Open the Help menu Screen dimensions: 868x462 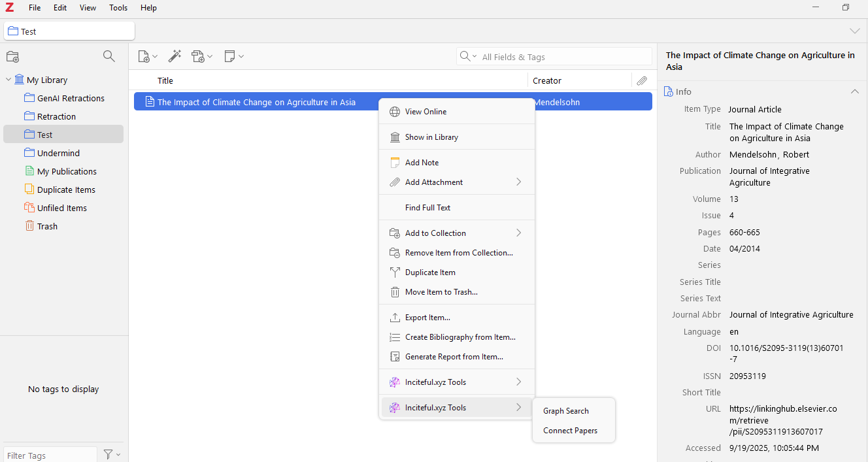(x=148, y=8)
